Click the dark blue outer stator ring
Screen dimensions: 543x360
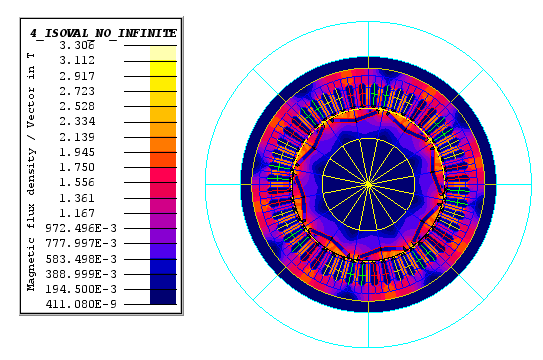[x=368, y=62]
